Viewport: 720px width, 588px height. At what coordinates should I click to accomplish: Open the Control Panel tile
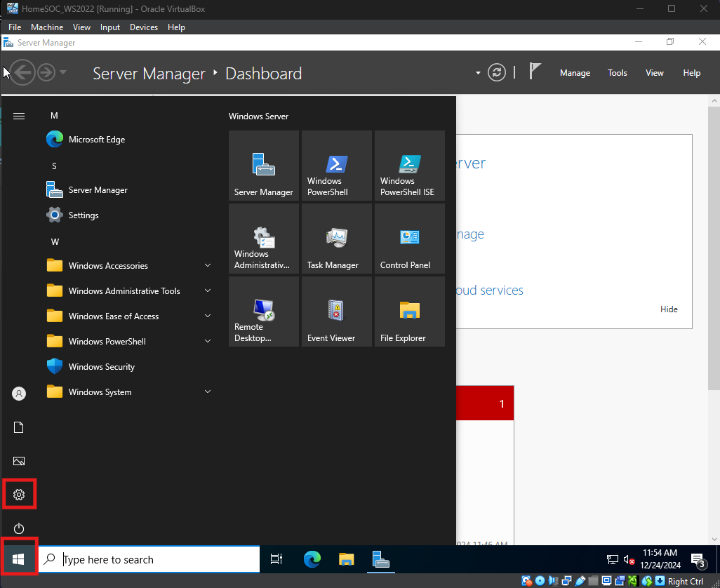pyautogui.click(x=409, y=239)
